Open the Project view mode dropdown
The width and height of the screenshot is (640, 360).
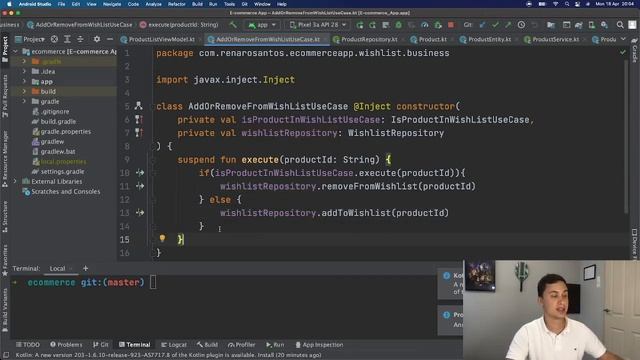30,39
